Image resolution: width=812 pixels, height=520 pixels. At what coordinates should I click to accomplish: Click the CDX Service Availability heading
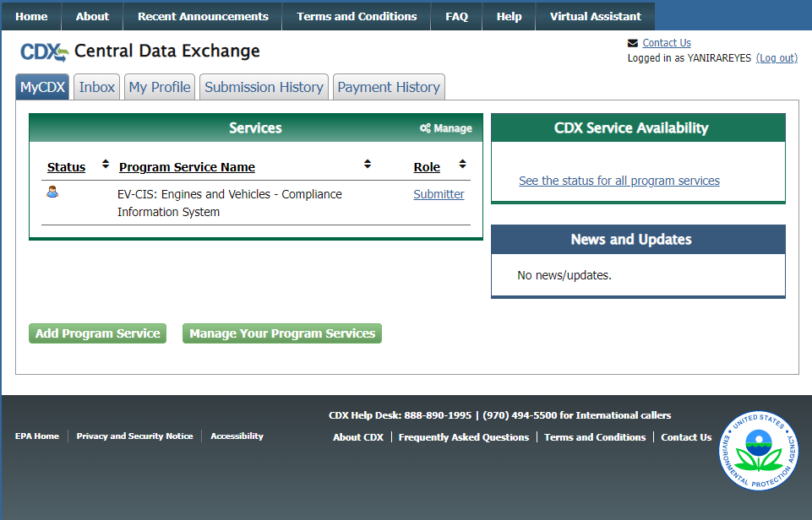click(x=631, y=127)
